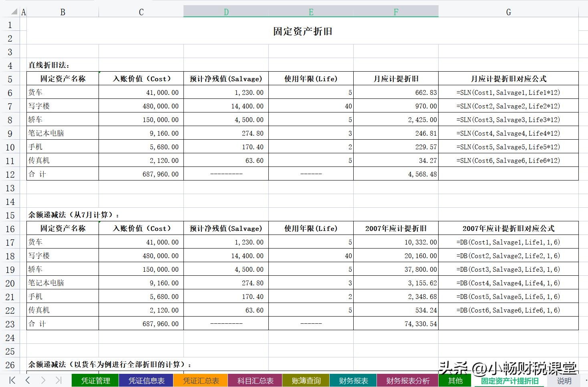The width and height of the screenshot is (588, 387).
Task: Click total cell 74,330.54
Action: tap(396, 324)
